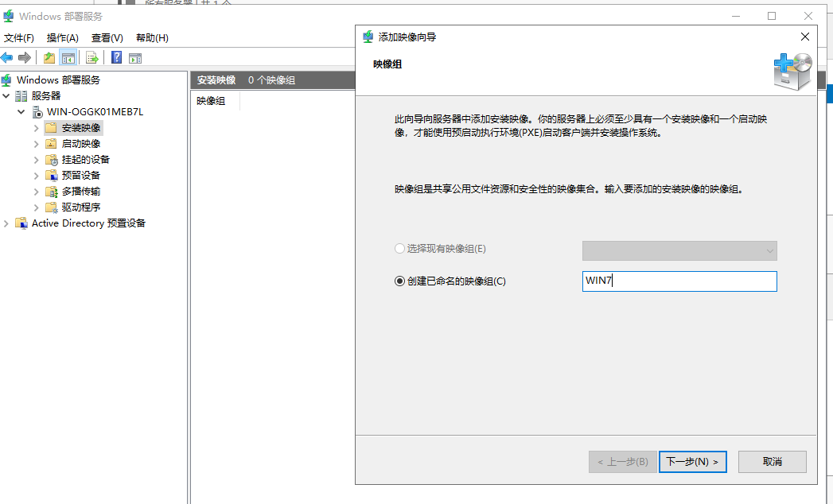Open the 帮助(H) menu
Screen dimensions: 833x504
click(x=152, y=37)
